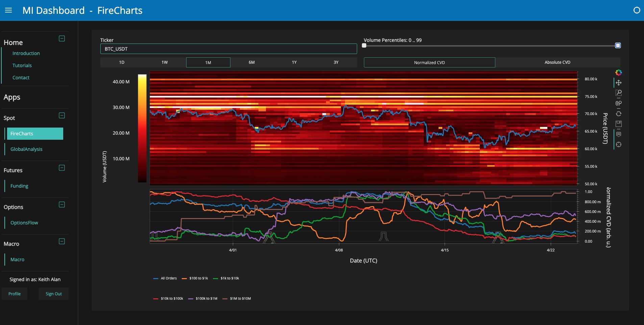Image resolution: width=644 pixels, height=325 pixels.
Task: Open the FireCharts app page
Action: (35, 133)
